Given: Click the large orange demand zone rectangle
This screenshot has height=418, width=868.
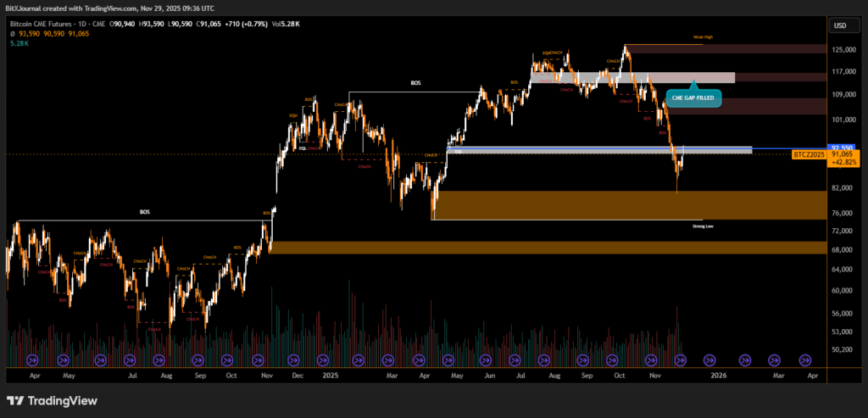Looking at the screenshot, I should pyautogui.click(x=566, y=204).
